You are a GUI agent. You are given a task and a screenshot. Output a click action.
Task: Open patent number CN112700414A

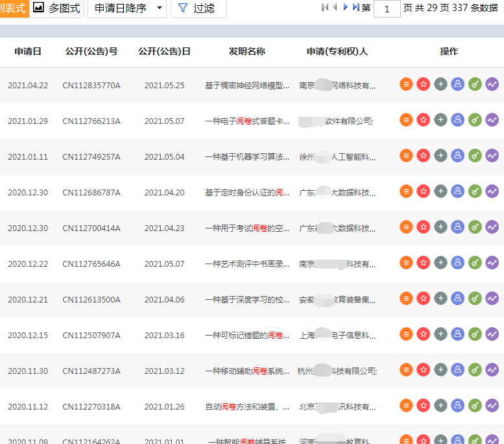click(91, 228)
